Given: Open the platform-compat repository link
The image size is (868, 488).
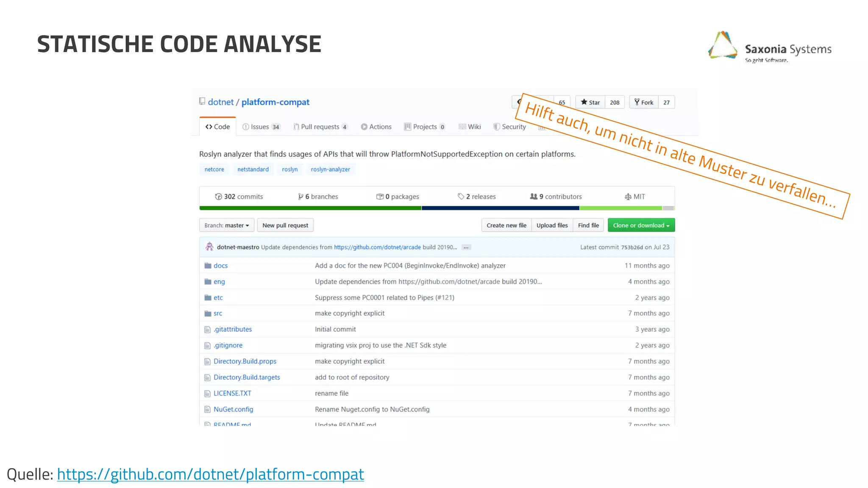Looking at the screenshot, I should 275,102.
